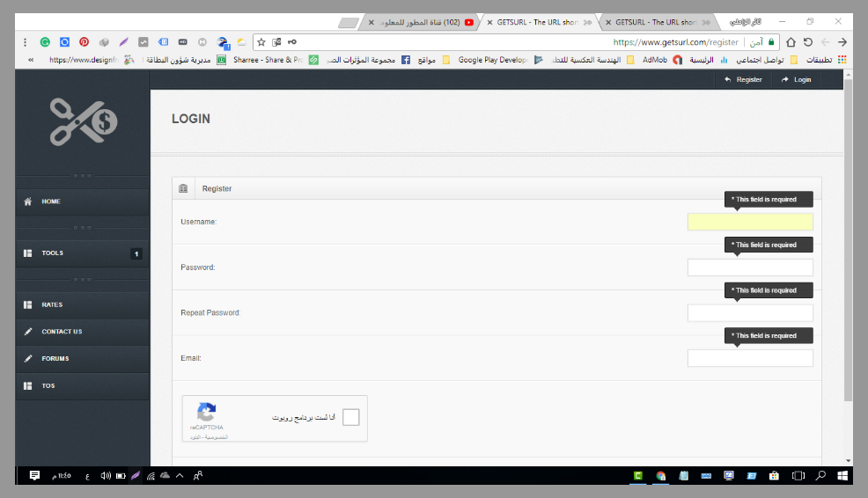Click the address bar URL getsurl.com/register
This screenshot has height=498, width=868.
click(675, 42)
